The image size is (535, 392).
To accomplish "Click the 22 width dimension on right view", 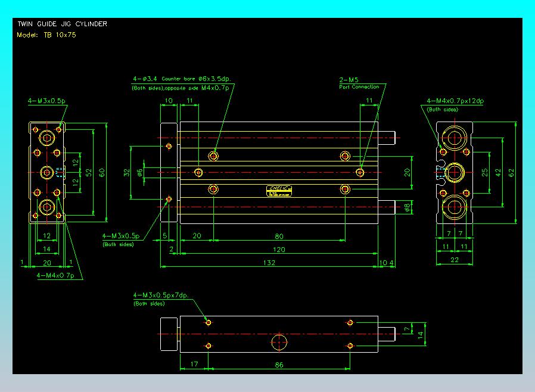I will (455, 259).
